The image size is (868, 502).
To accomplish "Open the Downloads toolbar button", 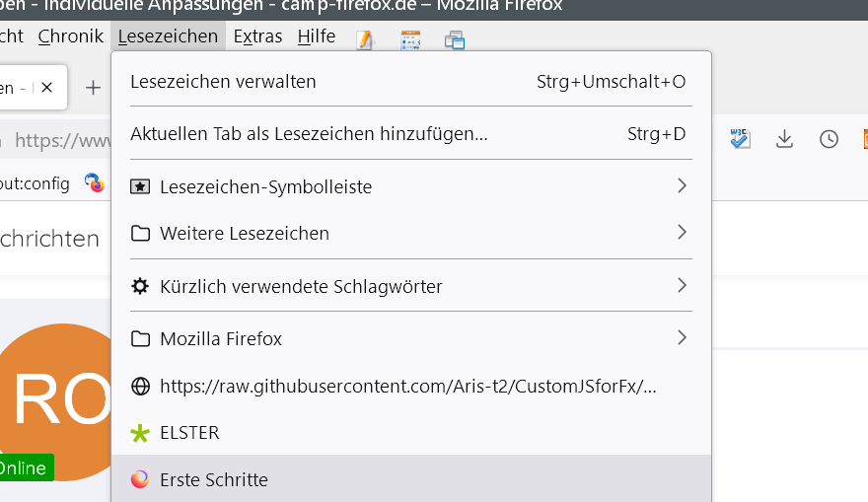I will (x=784, y=139).
